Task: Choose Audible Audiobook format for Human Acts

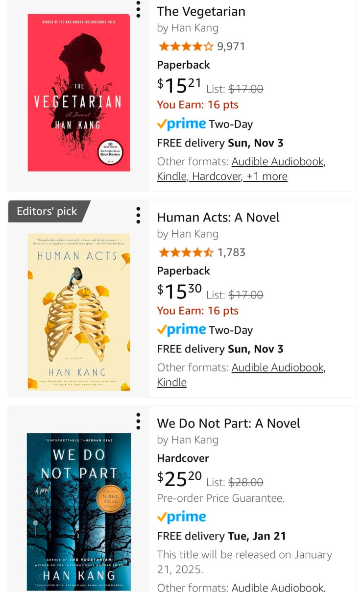Action: coord(277,367)
